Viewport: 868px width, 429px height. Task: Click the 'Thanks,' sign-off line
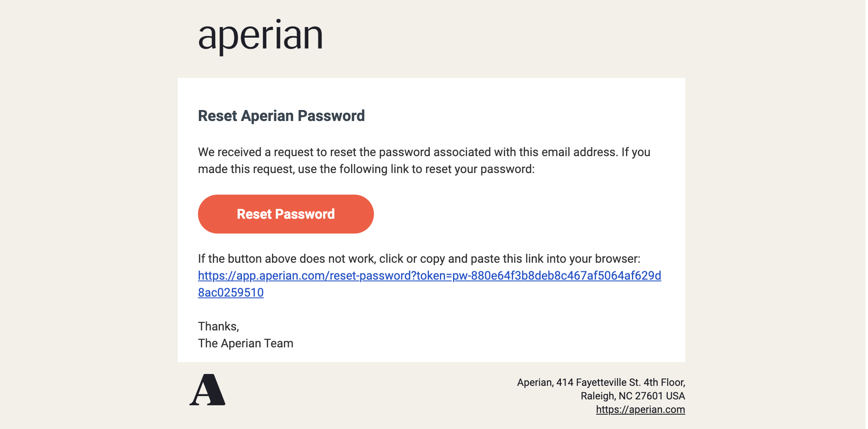[219, 327]
